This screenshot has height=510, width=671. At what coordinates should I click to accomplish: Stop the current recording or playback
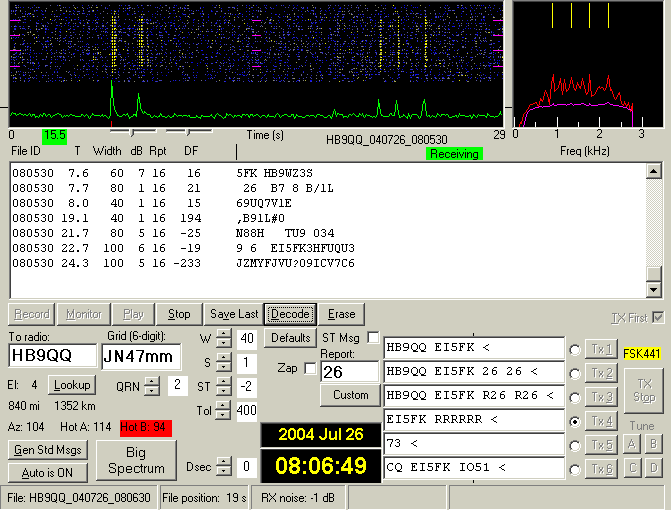pos(179,314)
